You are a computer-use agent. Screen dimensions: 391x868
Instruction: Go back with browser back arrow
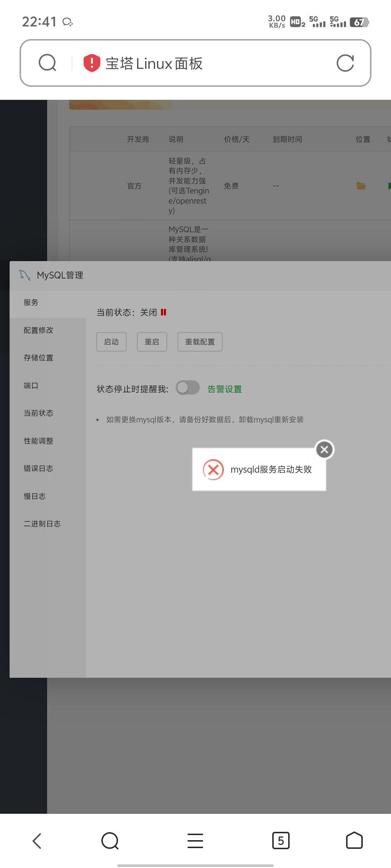click(x=37, y=841)
